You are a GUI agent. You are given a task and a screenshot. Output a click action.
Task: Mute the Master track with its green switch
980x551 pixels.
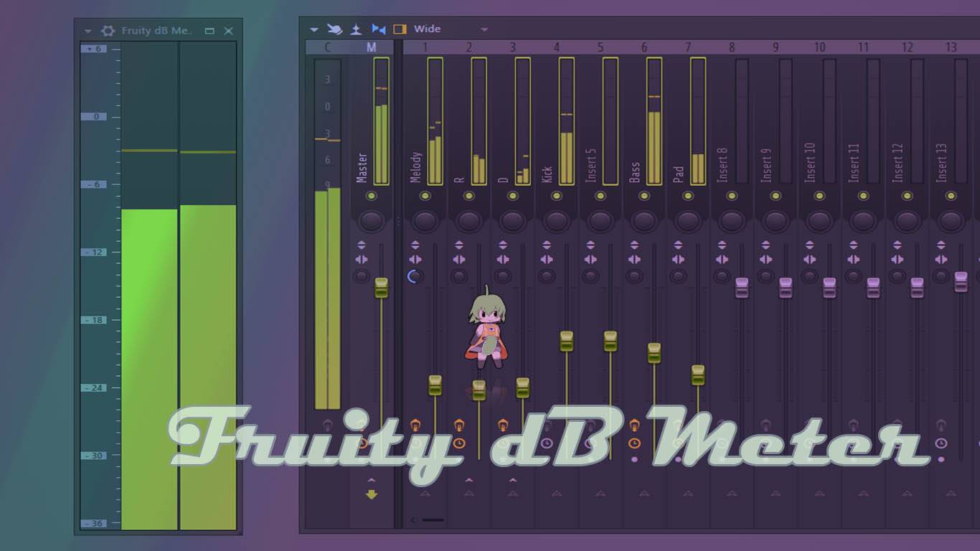point(371,196)
